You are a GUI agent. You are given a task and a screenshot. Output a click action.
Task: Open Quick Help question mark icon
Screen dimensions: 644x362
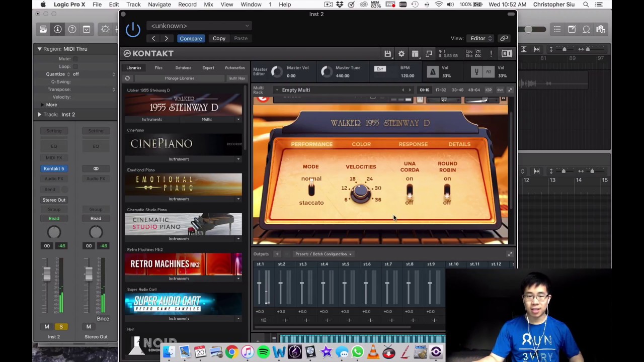[72, 29]
